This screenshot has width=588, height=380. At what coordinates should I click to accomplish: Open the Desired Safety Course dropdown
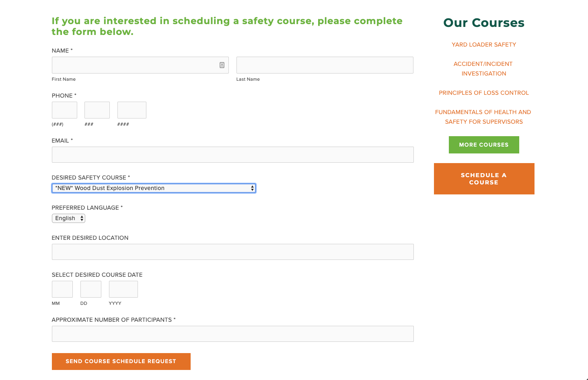pos(154,188)
